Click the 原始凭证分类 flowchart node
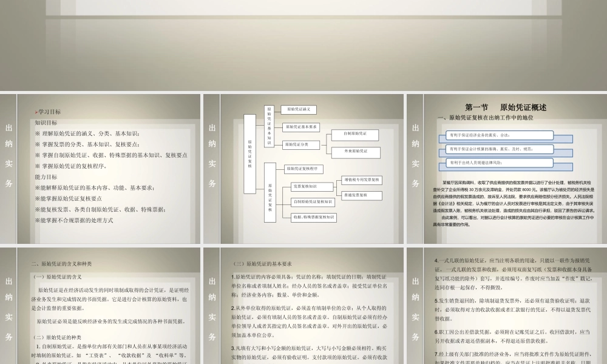The image size is (607, 364). click(300, 145)
